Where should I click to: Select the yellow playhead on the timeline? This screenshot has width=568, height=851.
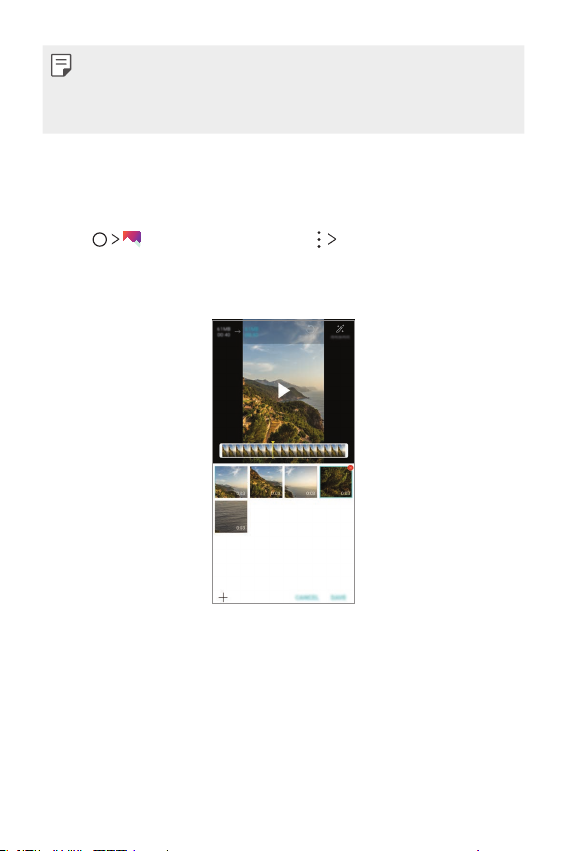[273, 450]
